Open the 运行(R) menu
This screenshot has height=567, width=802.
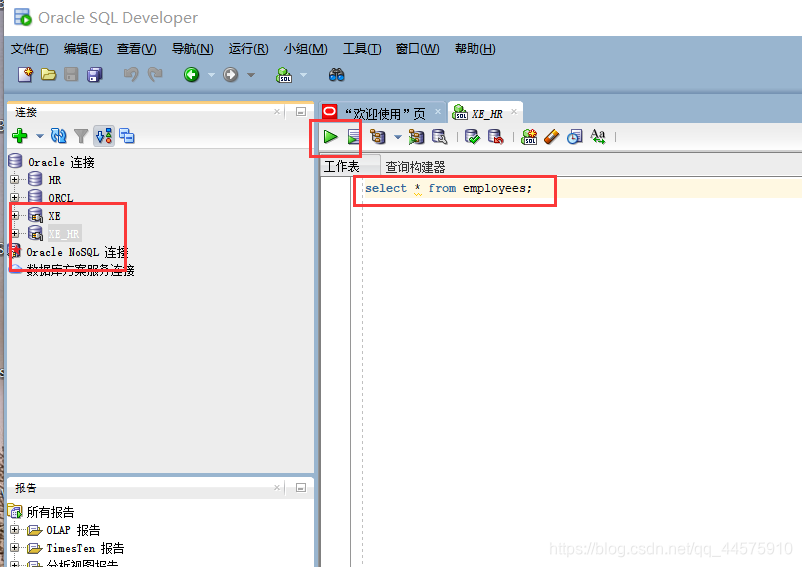[x=248, y=49]
